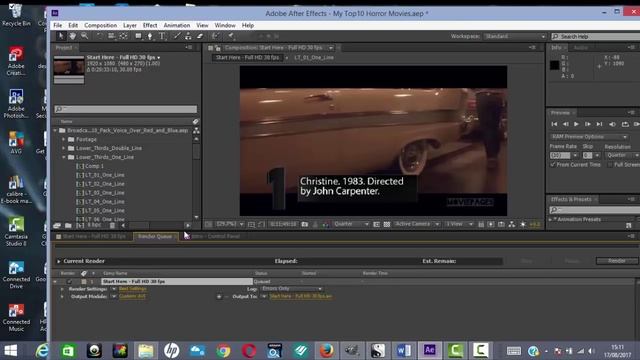
Task: Click the Output To file name link
Action: 301,296
